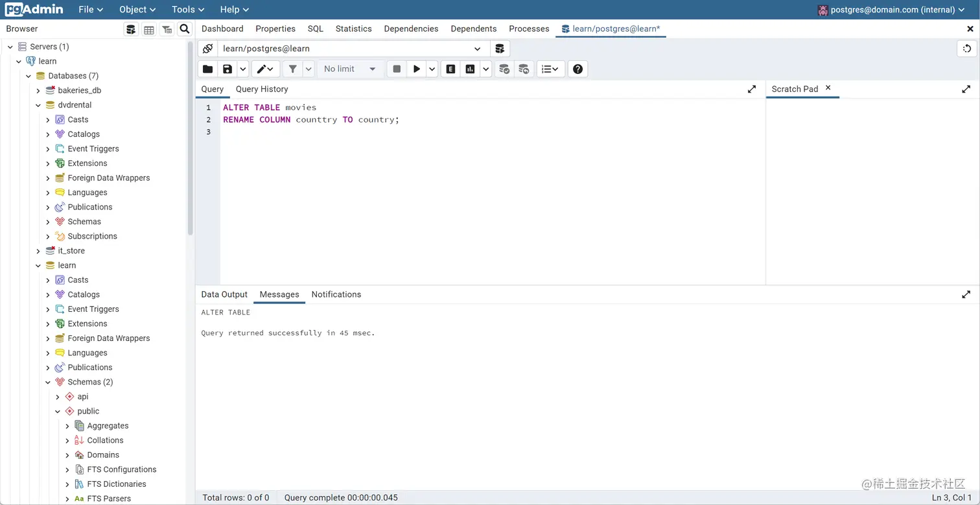
Task: Maximize the Query editor panel
Action: (x=752, y=89)
